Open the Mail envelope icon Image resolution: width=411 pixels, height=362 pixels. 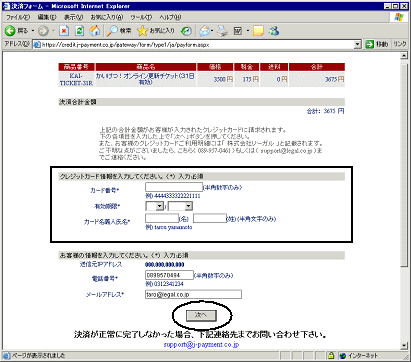pyautogui.click(x=204, y=31)
